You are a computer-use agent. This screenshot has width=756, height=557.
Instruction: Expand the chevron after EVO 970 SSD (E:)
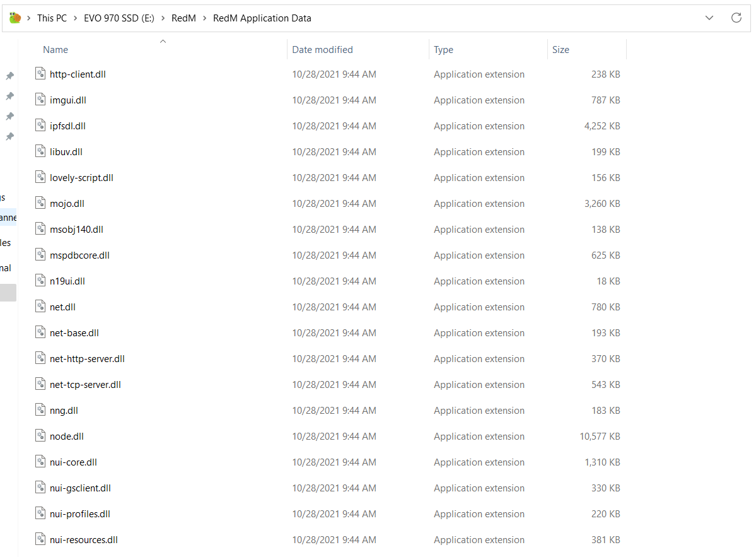(x=163, y=18)
